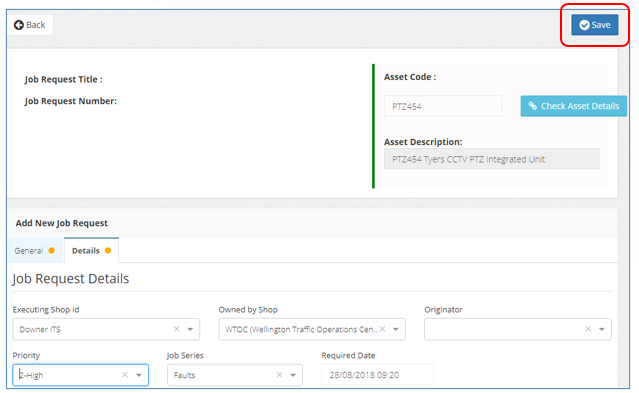Click the Required Date field

click(x=377, y=375)
